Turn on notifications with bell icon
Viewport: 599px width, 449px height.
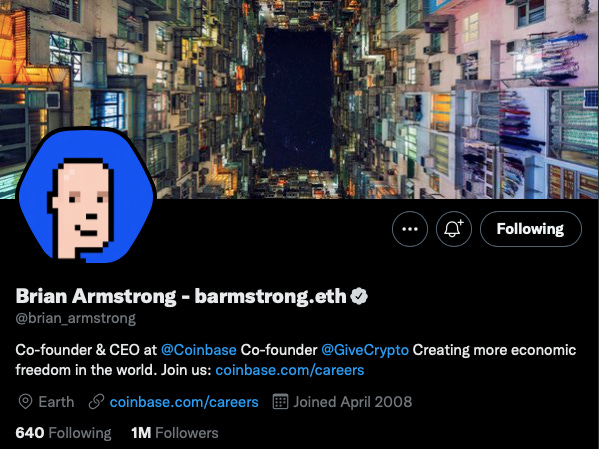tap(454, 229)
